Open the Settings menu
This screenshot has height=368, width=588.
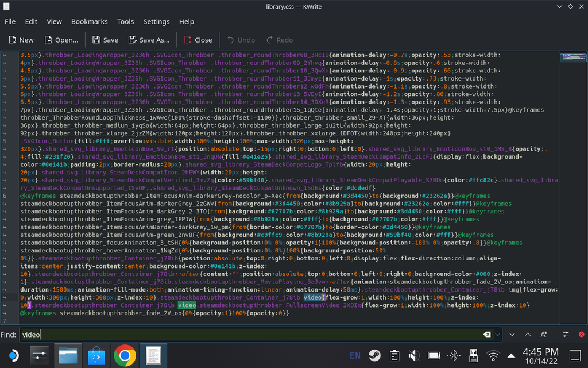pos(156,21)
